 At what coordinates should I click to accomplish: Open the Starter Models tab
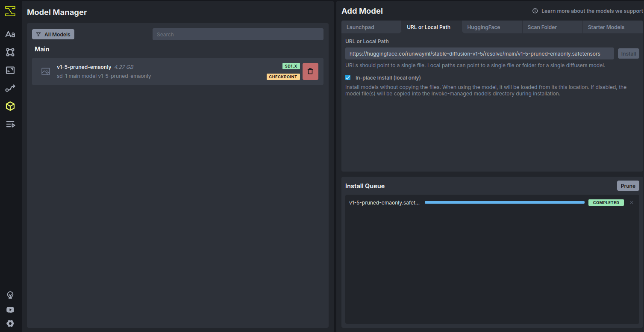[x=606, y=27]
